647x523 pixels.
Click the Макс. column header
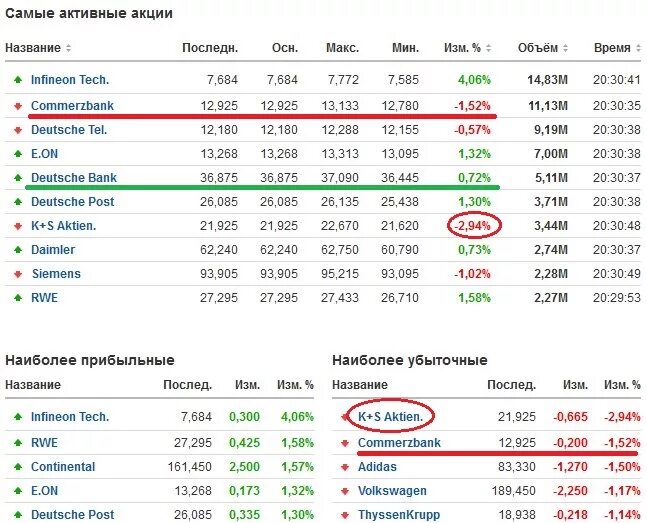click(342, 48)
